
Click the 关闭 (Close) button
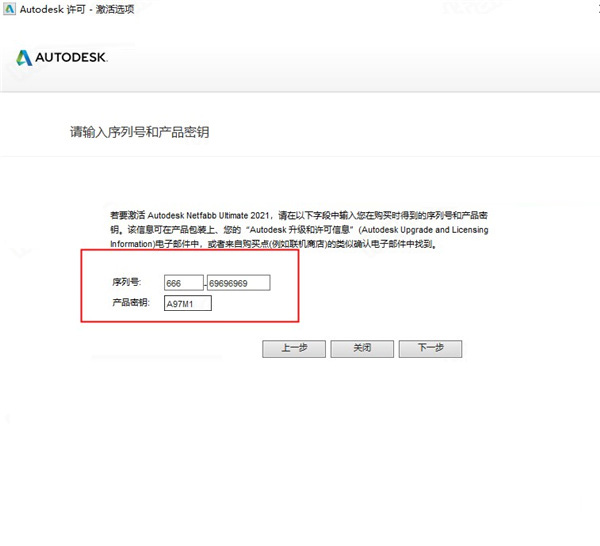click(x=362, y=349)
